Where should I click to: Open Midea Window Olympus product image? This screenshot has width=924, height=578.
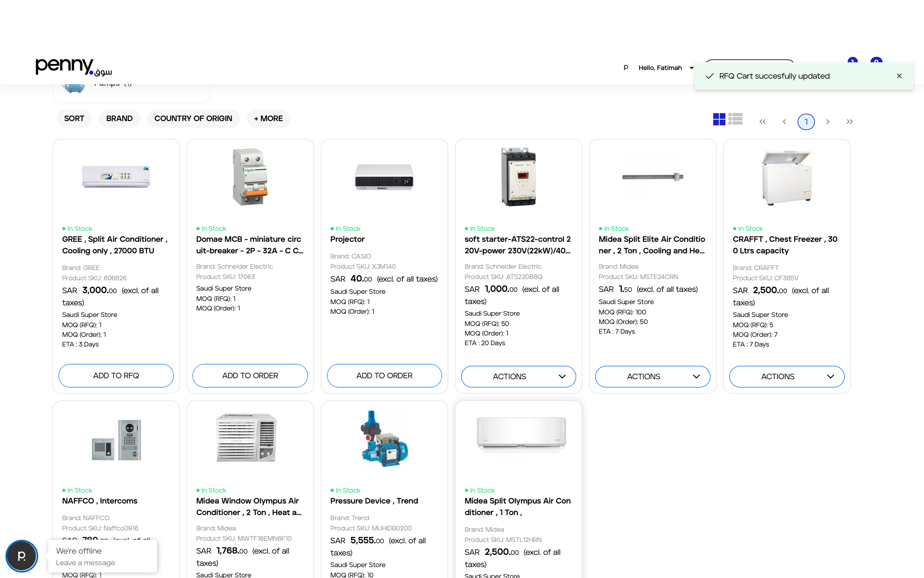[246, 437]
